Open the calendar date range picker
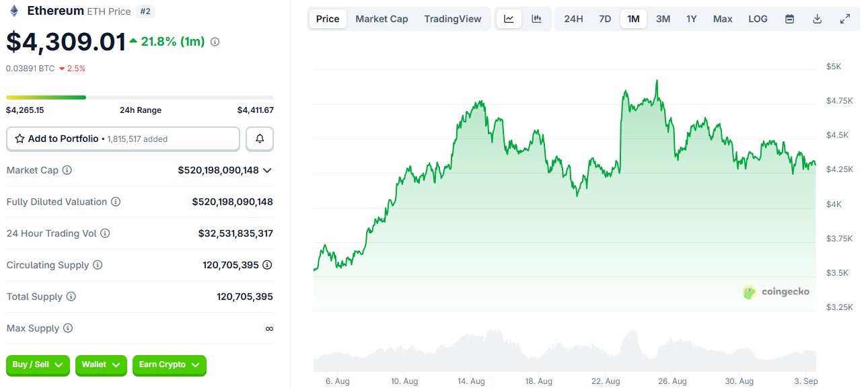 click(x=790, y=19)
